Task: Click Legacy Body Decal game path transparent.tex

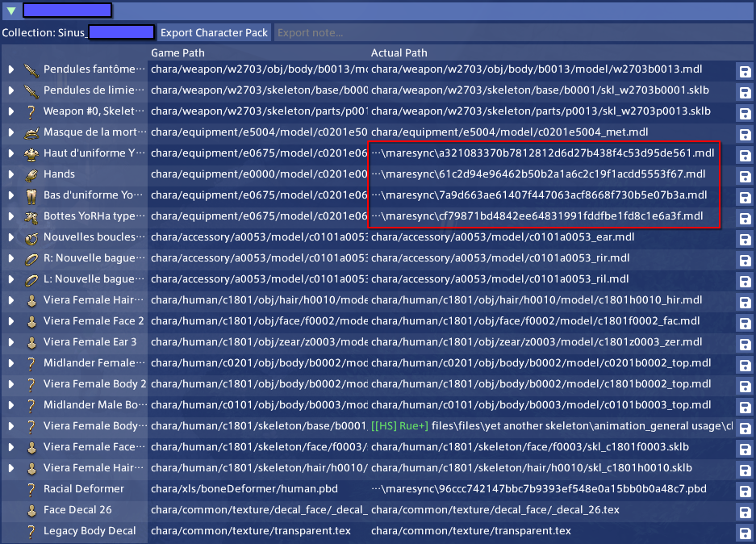Action: (x=251, y=530)
